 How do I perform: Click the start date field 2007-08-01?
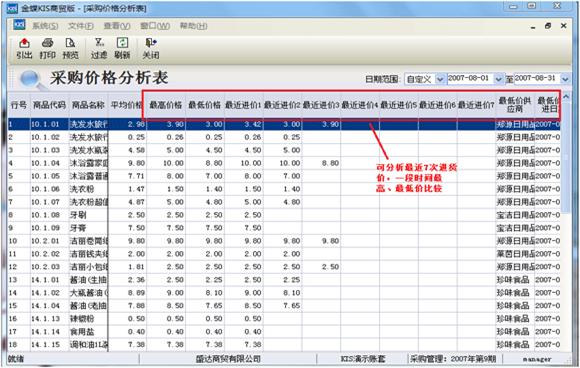click(471, 79)
